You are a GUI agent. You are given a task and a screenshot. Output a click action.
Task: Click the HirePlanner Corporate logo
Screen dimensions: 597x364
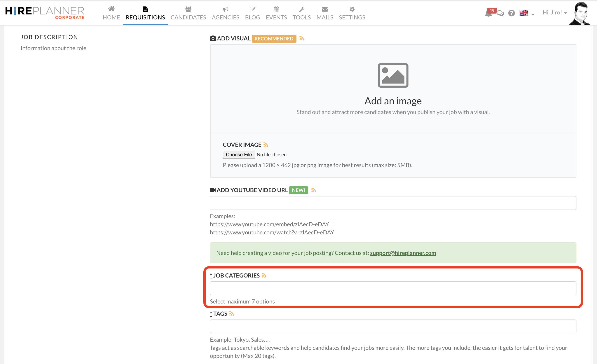pyautogui.click(x=45, y=13)
